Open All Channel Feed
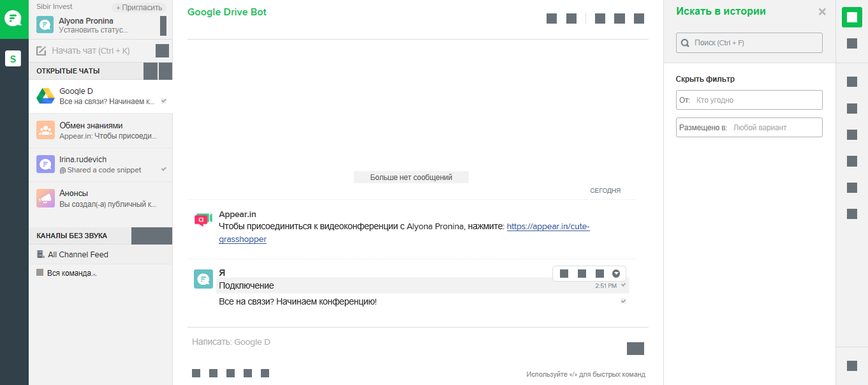 (x=78, y=255)
